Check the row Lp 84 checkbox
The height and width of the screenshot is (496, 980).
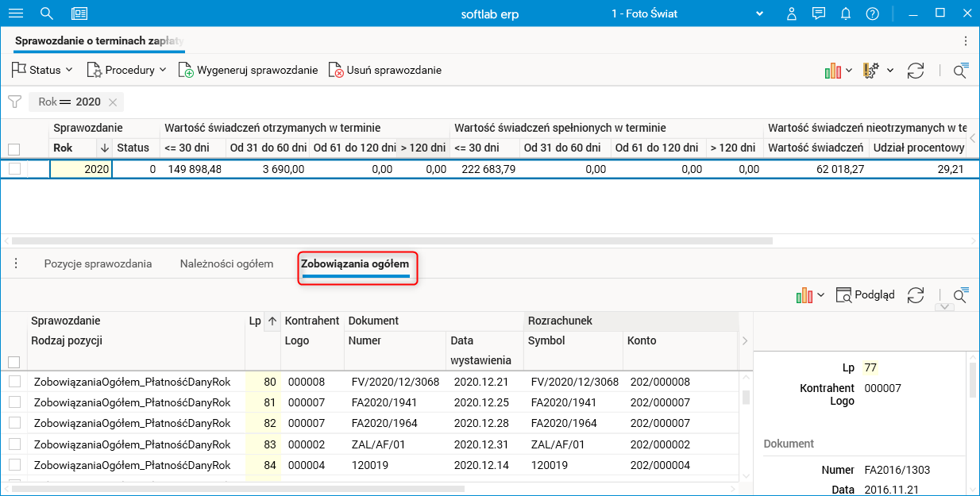coord(14,465)
